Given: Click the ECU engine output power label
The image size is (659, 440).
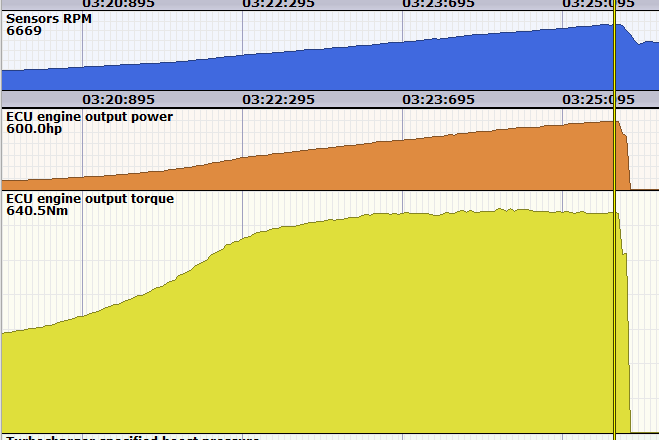Looking at the screenshot, I should (89, 117).
